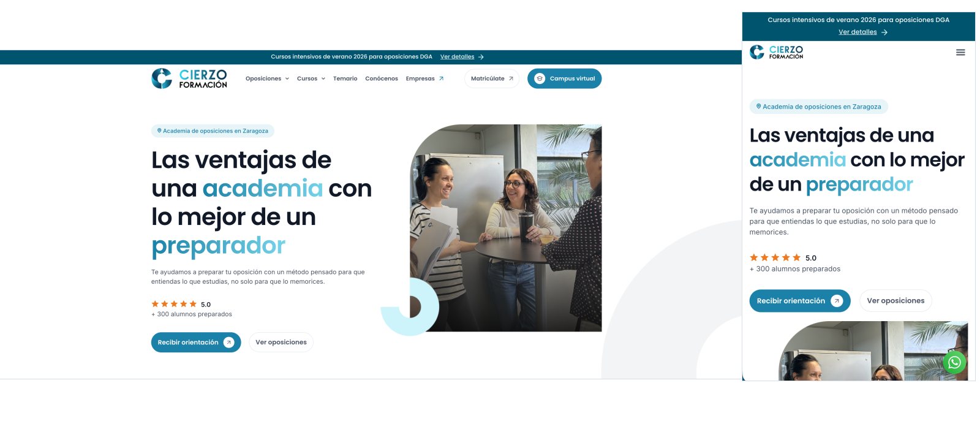Open the hamburger menu in mobile view

(960, 52)
